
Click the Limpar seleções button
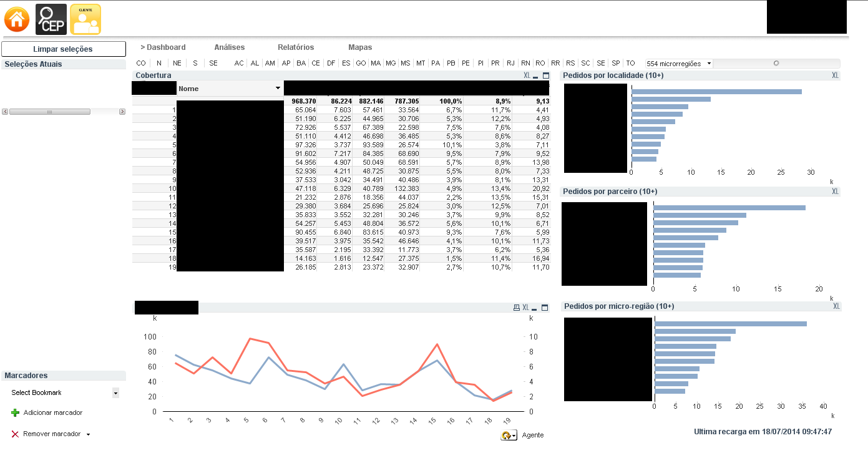click(63, 49)
